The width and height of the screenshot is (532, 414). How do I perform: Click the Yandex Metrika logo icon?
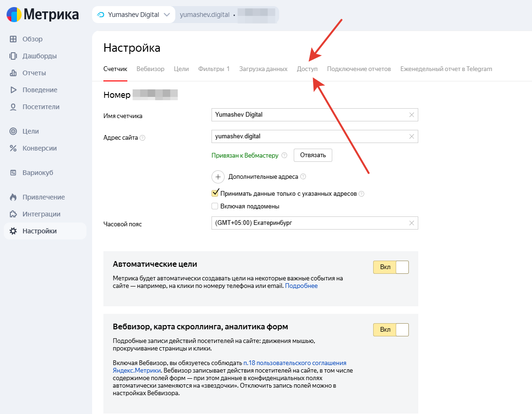14,15
